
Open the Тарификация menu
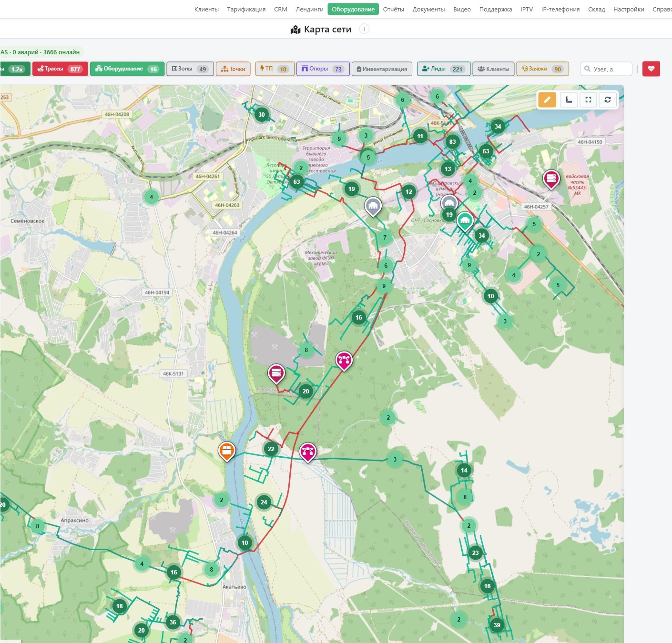click(246, 9)
